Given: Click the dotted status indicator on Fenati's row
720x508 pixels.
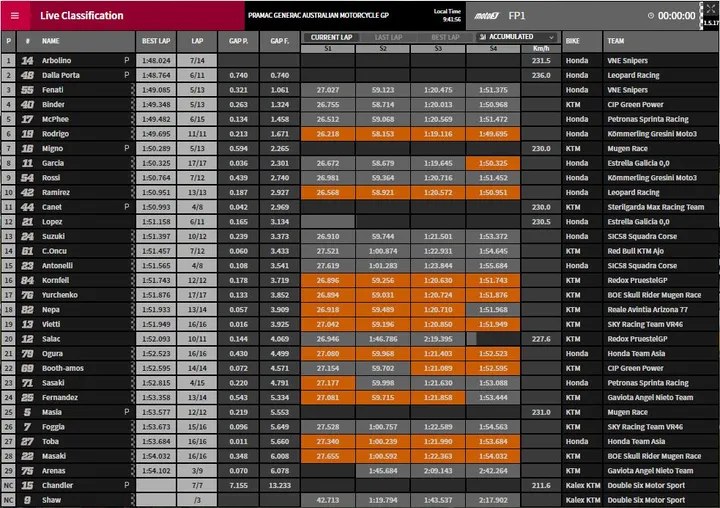Looking at the screenshot, I should (133, 90).
